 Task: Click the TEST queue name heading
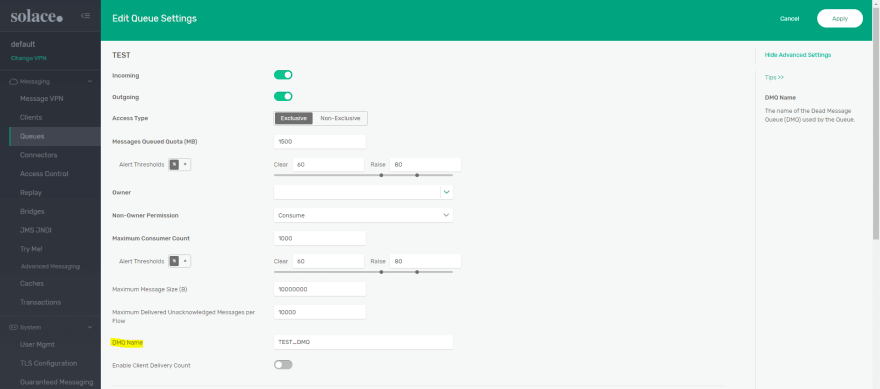(121, 55)
